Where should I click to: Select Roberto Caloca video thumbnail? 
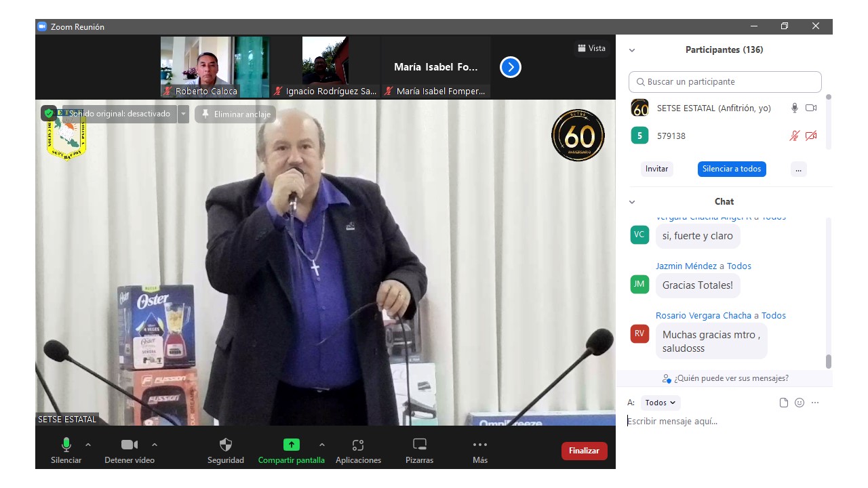(x=215, y=67)
